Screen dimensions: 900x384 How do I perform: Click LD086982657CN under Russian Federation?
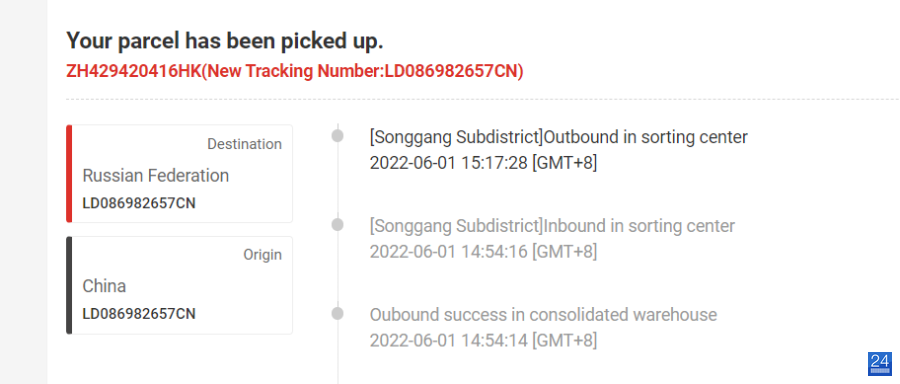139,204
